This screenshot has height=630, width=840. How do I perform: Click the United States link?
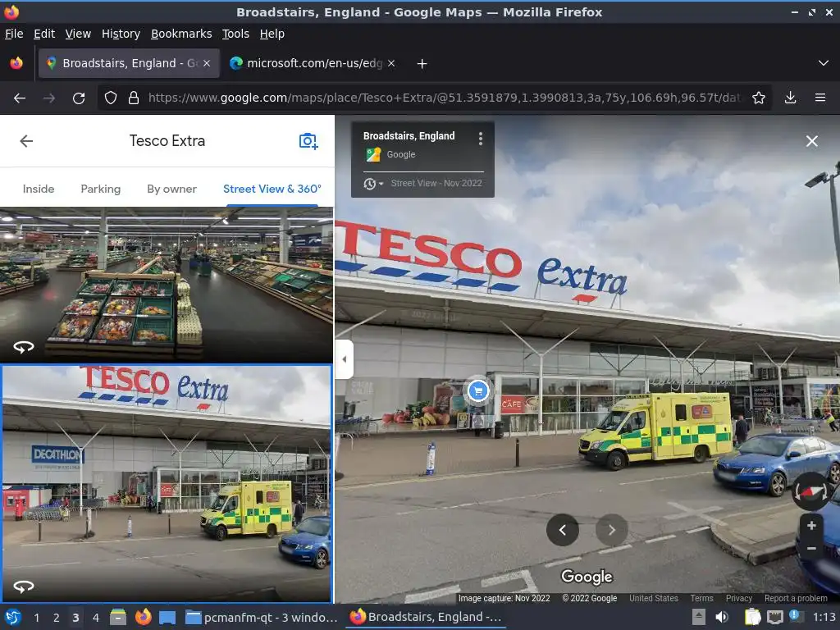click(654, 598)
